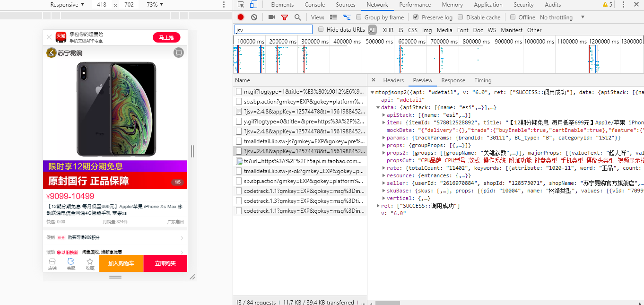The height and width of the screenshot is (305, 644).
Task: Click the viewport height field 702
Action: tap(129, 5)
